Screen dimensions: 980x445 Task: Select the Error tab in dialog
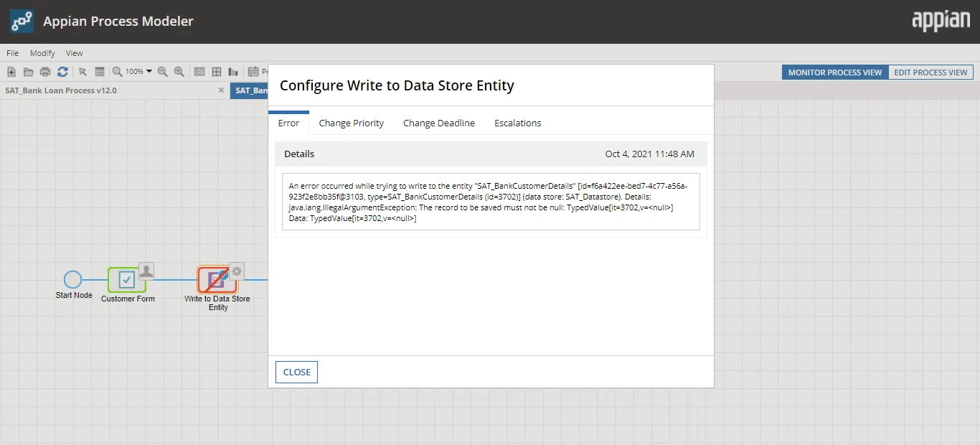(x=288, y=123)
